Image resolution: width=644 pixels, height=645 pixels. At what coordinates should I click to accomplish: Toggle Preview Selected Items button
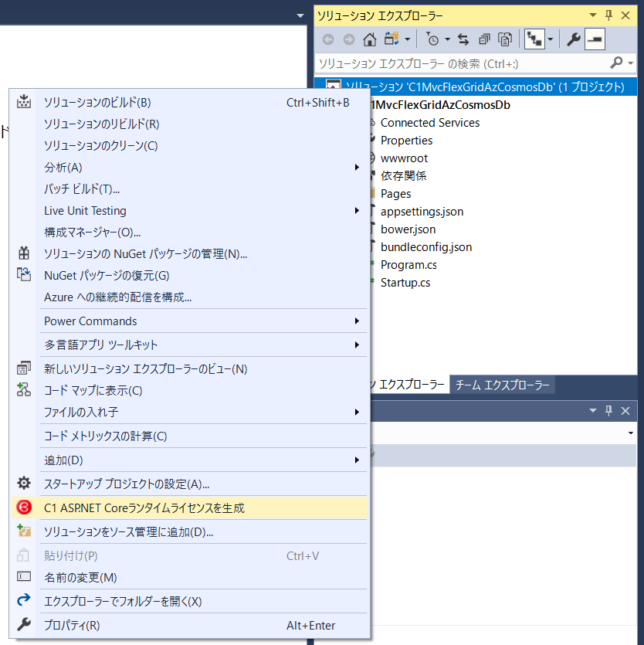[x=595, y=39]
